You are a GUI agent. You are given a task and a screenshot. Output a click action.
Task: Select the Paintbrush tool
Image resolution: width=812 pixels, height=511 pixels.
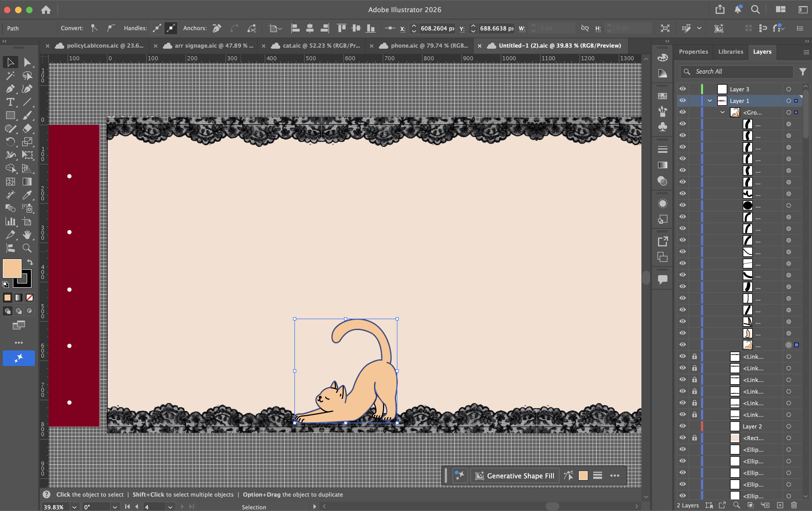click(27, 116)
